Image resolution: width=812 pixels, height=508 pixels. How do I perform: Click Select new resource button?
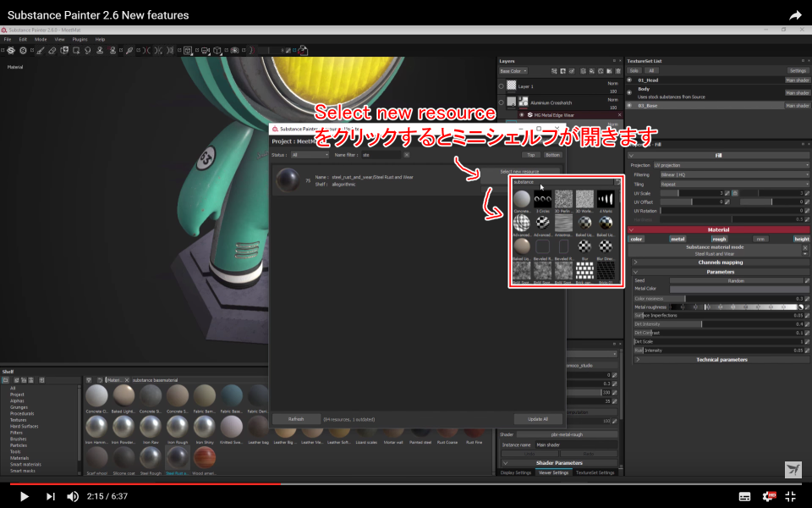520,172
